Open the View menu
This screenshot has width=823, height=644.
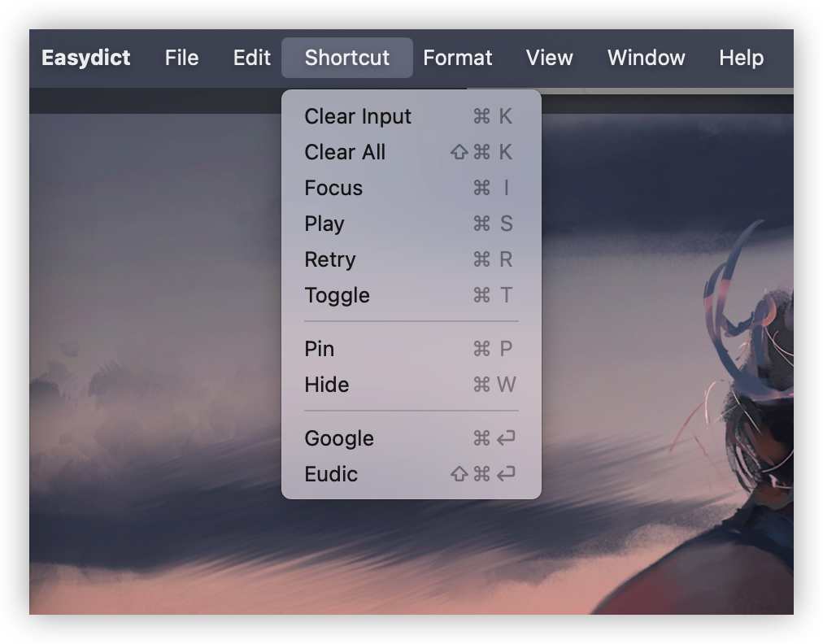pyautogui.click(x=549, y=58)
